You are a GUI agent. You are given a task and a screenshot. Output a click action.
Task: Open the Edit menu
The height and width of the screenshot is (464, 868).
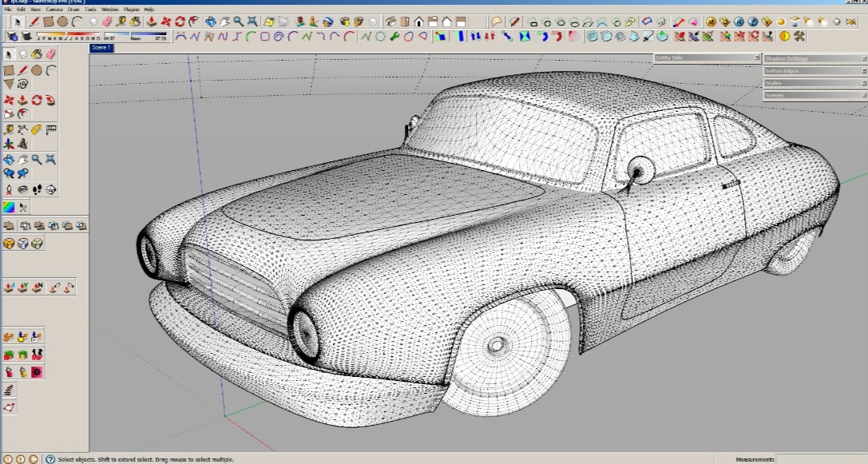(x=21, y=10)
